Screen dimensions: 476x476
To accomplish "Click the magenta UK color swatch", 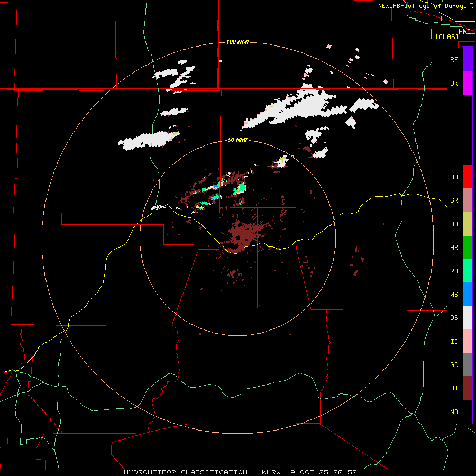I will (x=467, y=83).
